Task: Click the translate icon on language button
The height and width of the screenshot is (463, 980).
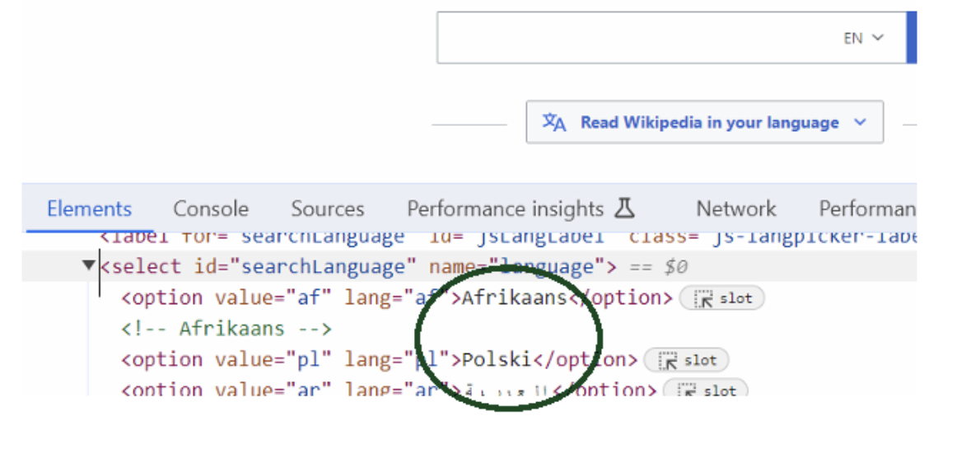Action: (553, 122)
